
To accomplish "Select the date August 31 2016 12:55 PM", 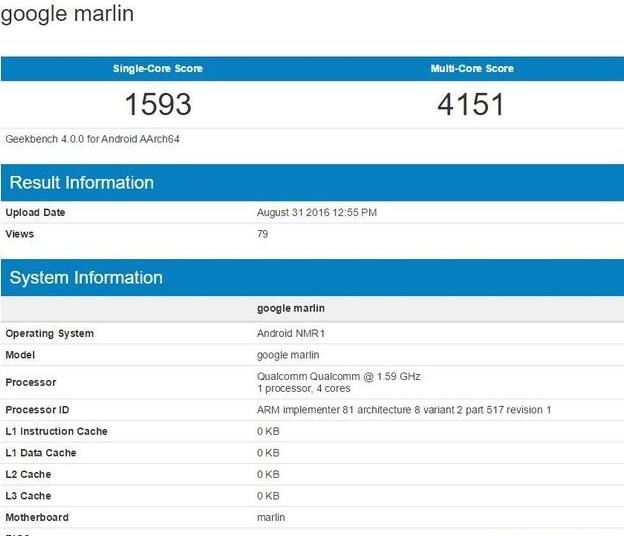I will coord(317,212).
